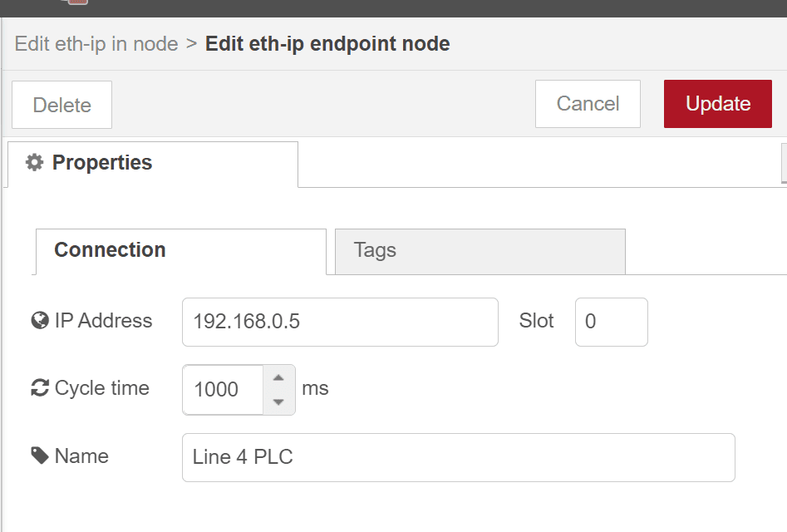Image resolution: width=787 pixels, height=532 pixels.
Task: Open the Properties panel
Action: 101,162
